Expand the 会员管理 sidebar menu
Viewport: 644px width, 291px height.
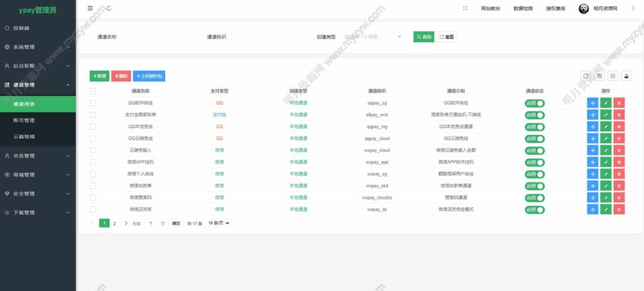[38, 156]
